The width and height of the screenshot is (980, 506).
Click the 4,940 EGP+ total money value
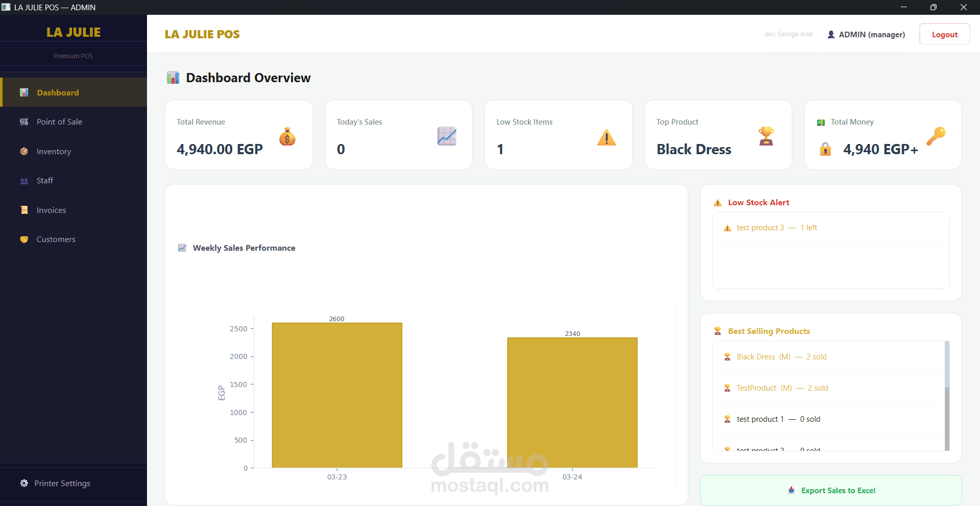(x=880, y=149)
